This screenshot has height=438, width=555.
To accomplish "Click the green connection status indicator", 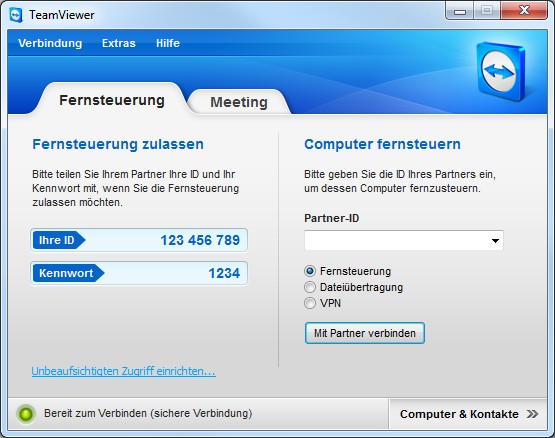I will click(x=26, y=414).
